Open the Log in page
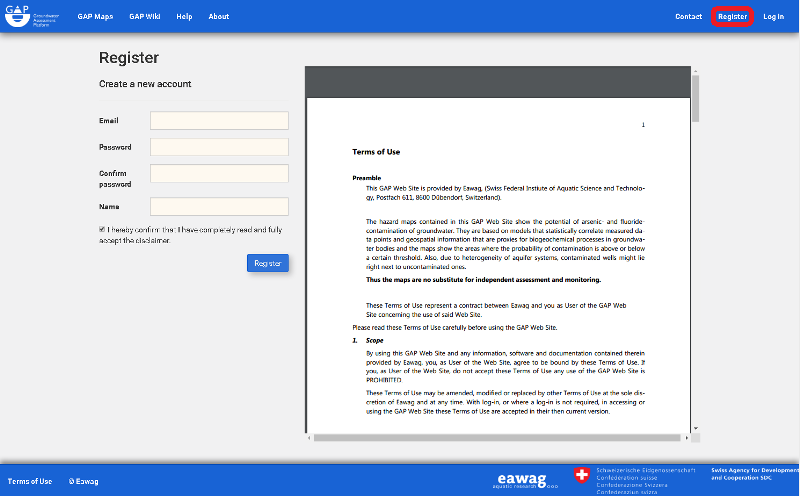Viewport: 800px width, 496px height. coord(773,16)
